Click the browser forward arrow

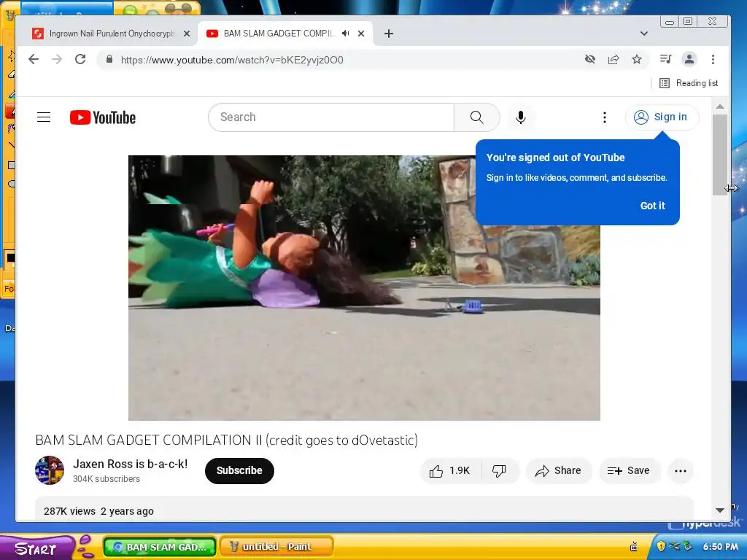click(57, 60)
